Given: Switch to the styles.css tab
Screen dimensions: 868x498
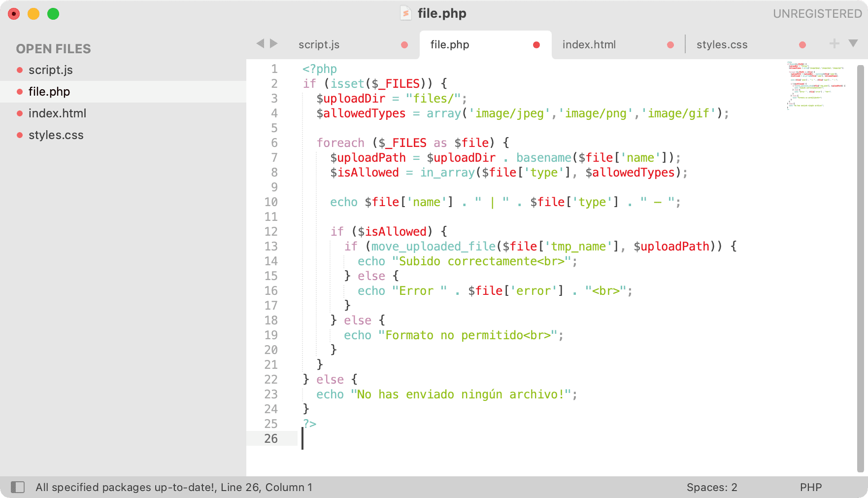Looking at the screenshot, I should pyautogui.click(x=722, y=44).
